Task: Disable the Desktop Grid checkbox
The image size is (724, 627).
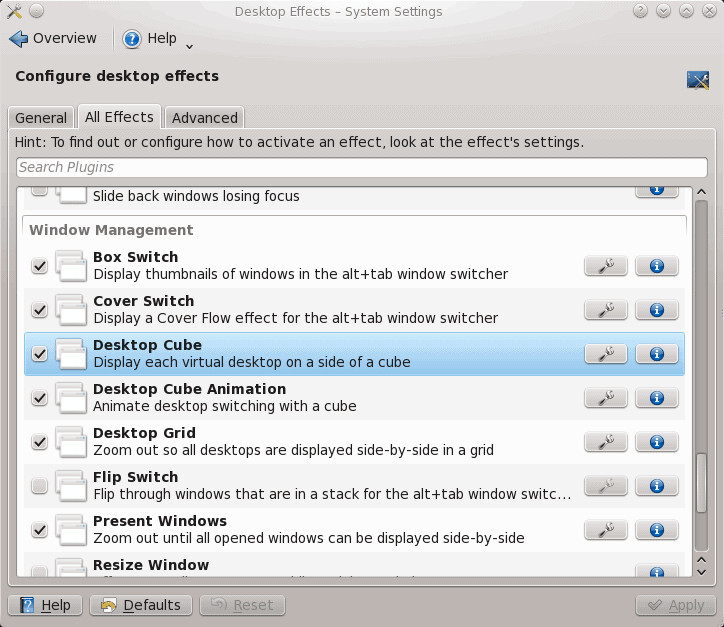Action: tap(40, 442)
